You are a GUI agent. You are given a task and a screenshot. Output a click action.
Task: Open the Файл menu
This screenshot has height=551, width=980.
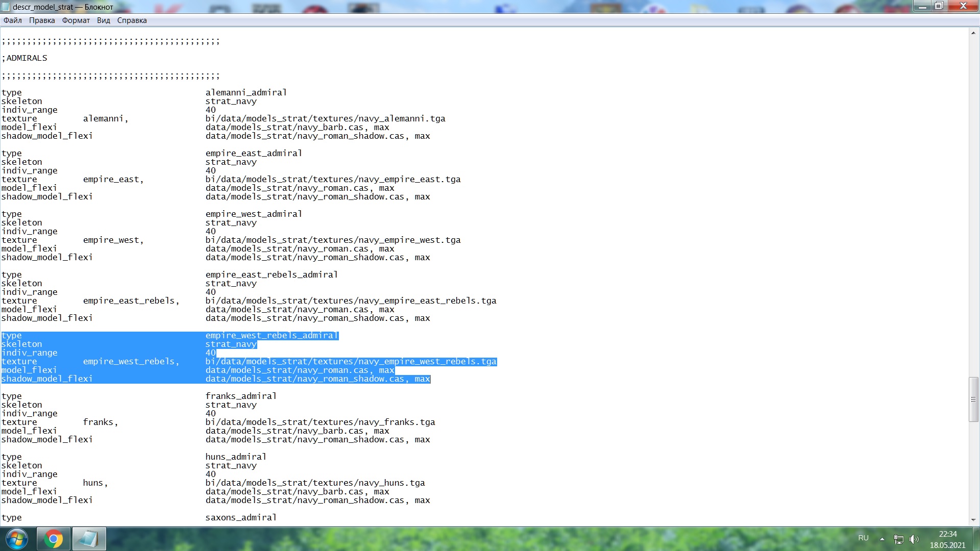pyautogui.click(x=13, y=20)
